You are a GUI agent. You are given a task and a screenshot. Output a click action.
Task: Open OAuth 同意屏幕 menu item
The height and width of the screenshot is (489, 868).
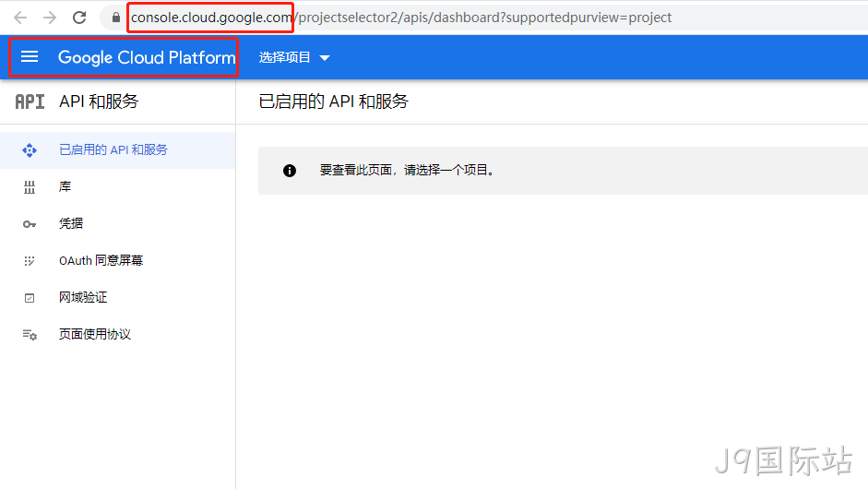(117, 261)
